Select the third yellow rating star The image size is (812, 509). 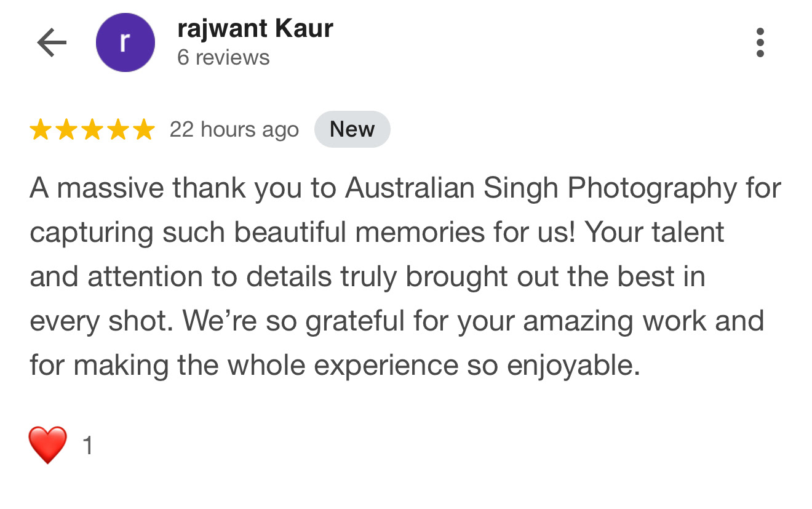[92, 130]
